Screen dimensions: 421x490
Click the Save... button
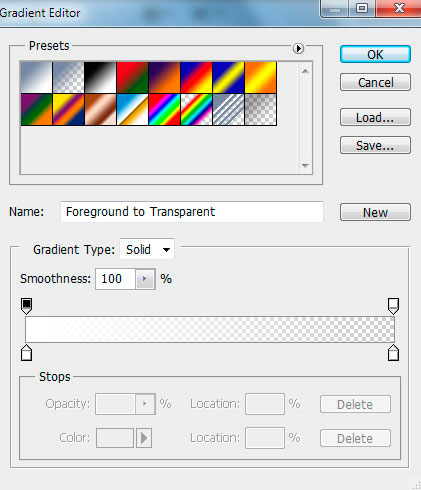(x=375, y=145)
